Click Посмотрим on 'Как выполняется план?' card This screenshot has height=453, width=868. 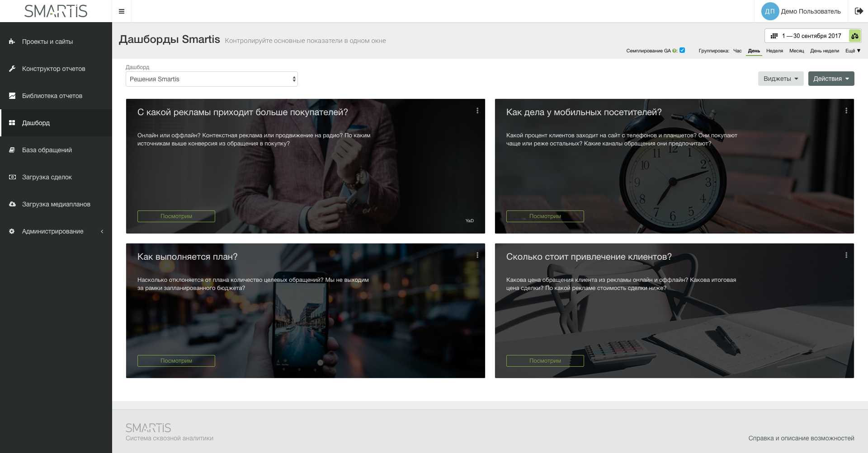pyautogui.click(x=176, y=361)
